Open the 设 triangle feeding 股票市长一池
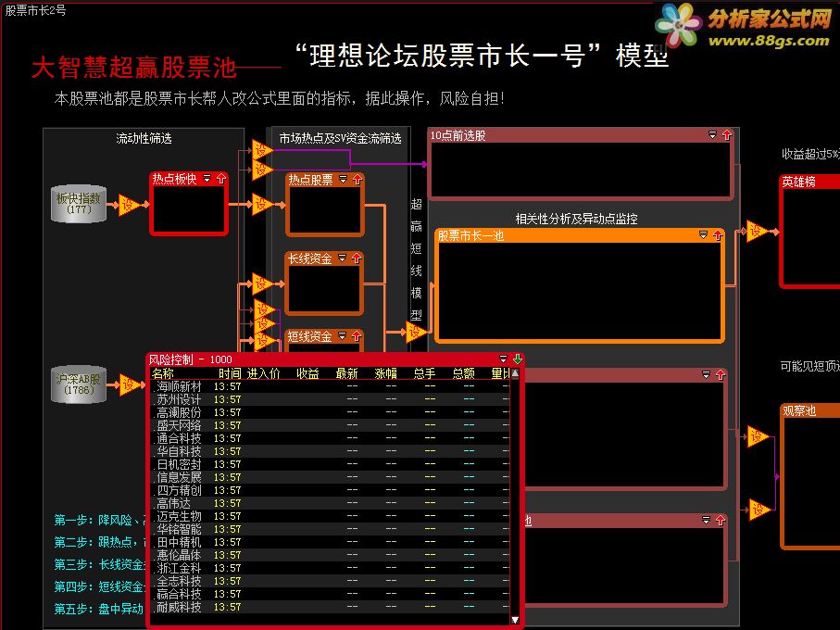Screen dimensions: 840x630 coord(416,333)
